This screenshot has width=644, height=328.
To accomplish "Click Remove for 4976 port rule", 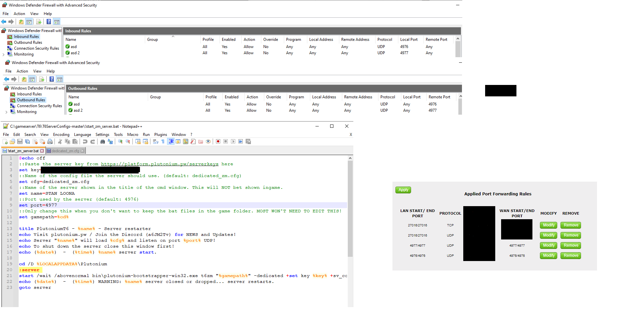I will (x=571, y=255).
